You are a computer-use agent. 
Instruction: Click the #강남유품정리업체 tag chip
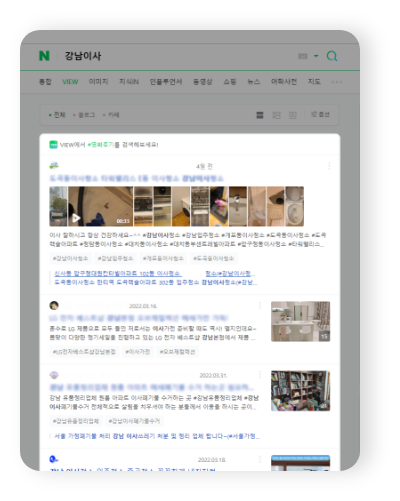(x=76, y=421)
